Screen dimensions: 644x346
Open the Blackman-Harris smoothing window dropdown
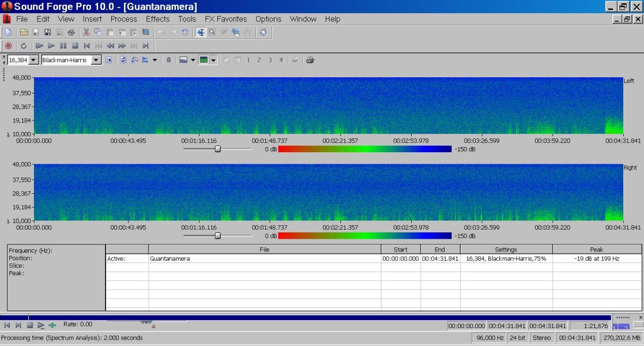pos(97,60)
